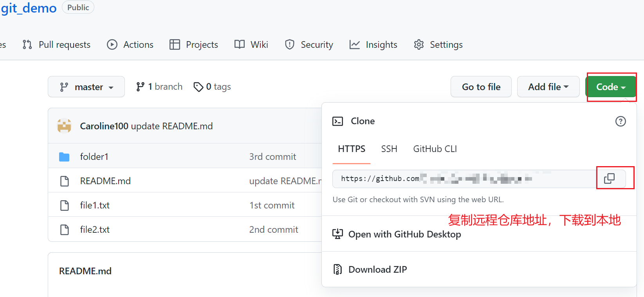644x297 pixels.
Task: Copy the clone URL to clipboard
Action: click(610, 179)
